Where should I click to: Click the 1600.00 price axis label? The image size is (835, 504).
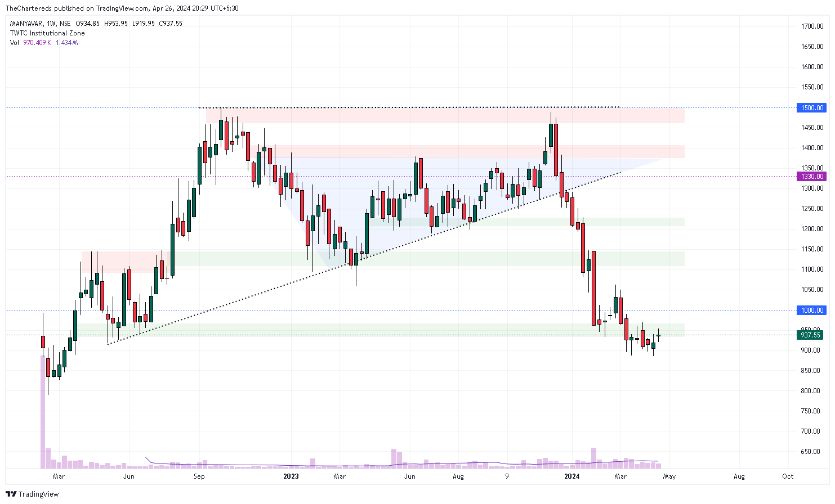tap(812, 67)
